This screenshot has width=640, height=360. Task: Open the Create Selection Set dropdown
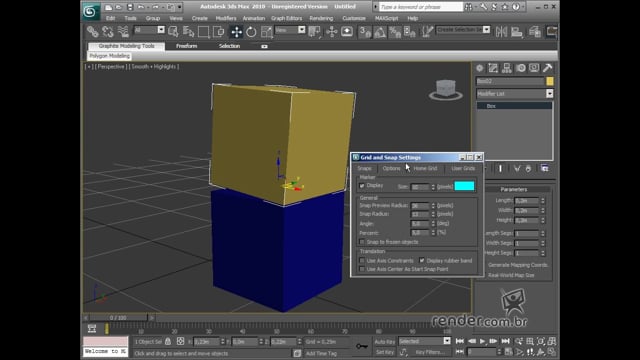click(x=486, y=30)
